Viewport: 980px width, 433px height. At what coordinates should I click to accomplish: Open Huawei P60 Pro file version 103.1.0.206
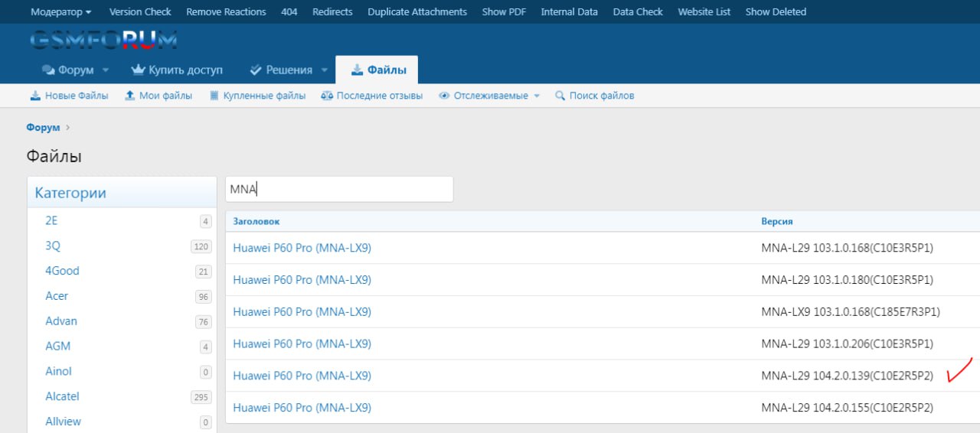pos(302,343)
